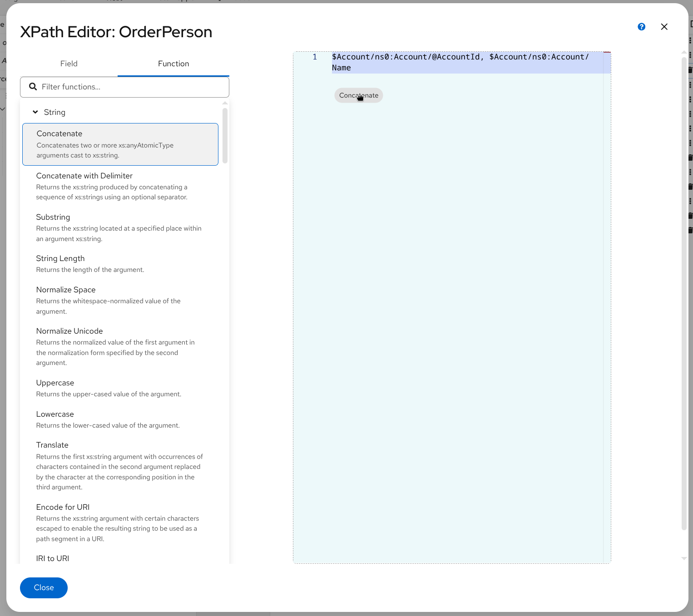Select the Normalize Unicode function
The width and height of the screenshot is (693, 616).
120,347
